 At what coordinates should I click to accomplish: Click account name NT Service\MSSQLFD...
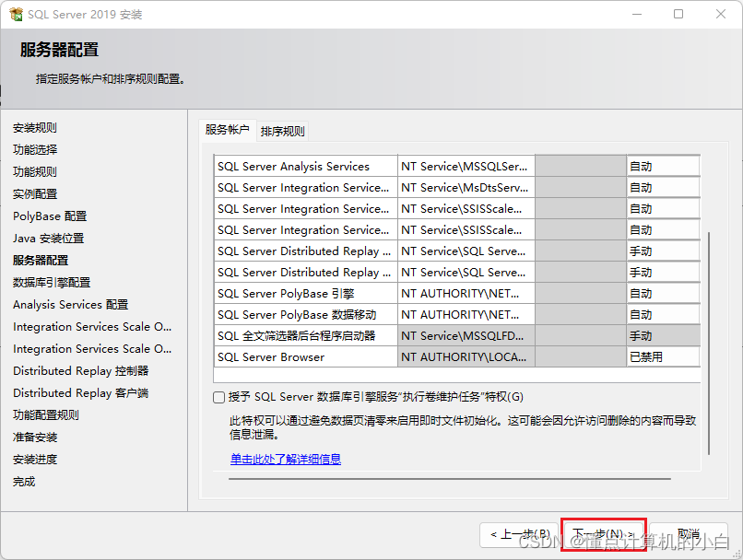(x=466, y=335)
